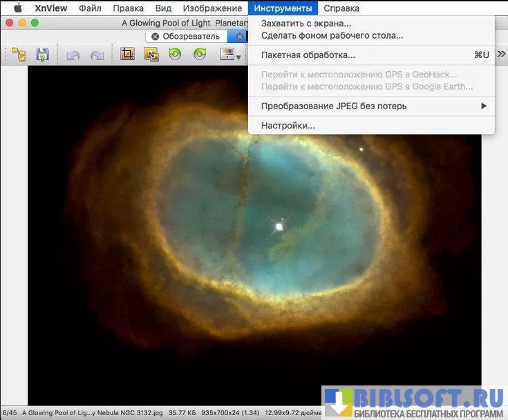This screenshot has height=420, width=508.
Task: Open Настройки... in Инструменты menu
Action: [288, 126]
